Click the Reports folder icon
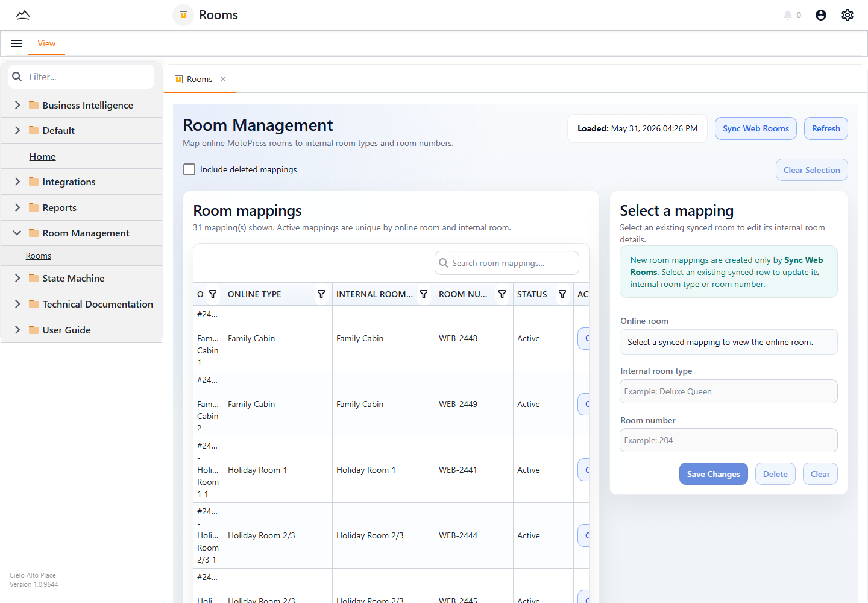The height and width of the screenshot is (603, 868). click(x=34, y=207)
